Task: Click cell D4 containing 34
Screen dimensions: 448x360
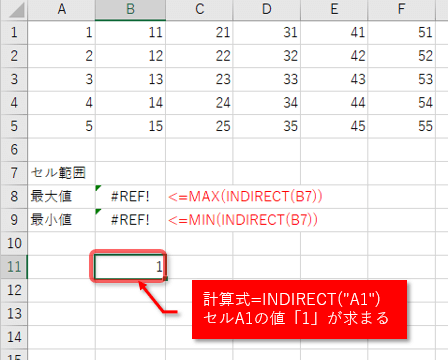Action: tap(267, 103)
